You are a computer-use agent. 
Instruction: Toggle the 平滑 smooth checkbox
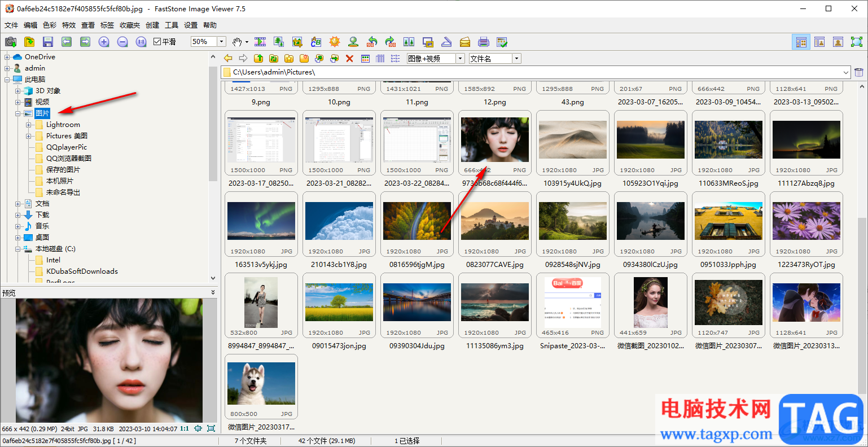157,42
